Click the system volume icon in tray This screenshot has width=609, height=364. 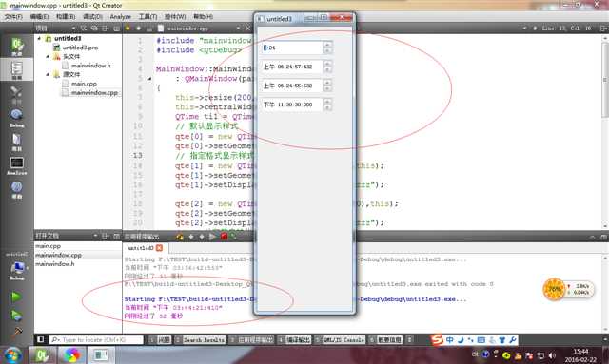[552, 355]
